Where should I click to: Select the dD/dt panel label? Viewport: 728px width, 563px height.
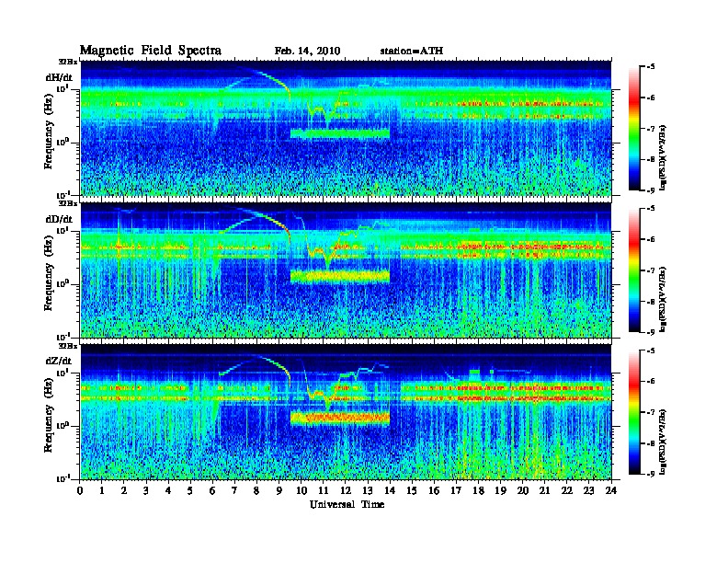pyautogui.click(x=59, y=219)
